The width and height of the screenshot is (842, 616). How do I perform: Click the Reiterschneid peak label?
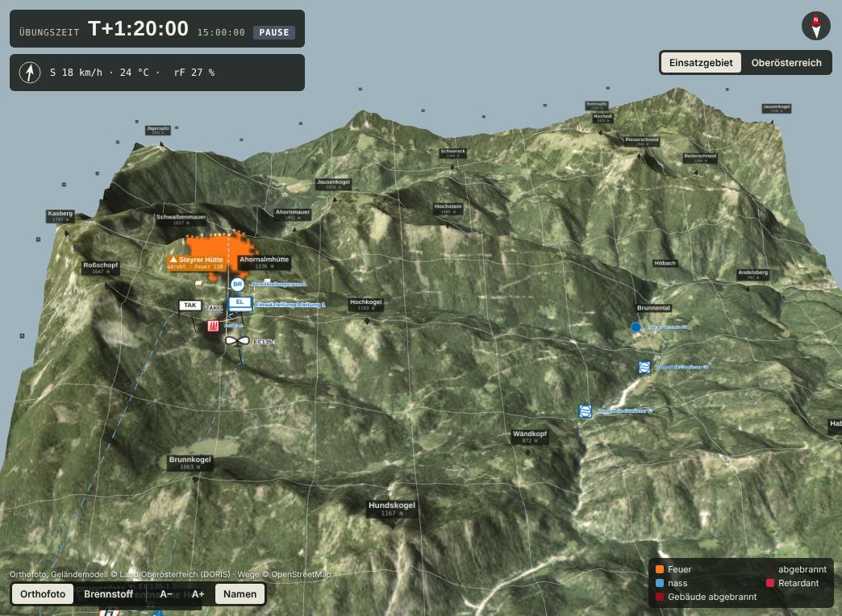[700, 158]
